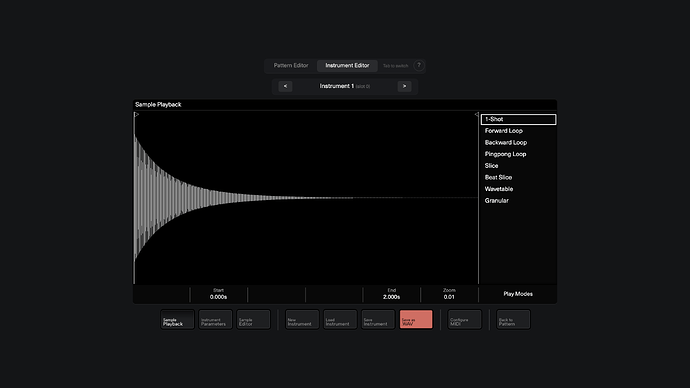
Task: Choose Pingpong Loop play mode
Action: pyautogui.click(x=518, y=154)
